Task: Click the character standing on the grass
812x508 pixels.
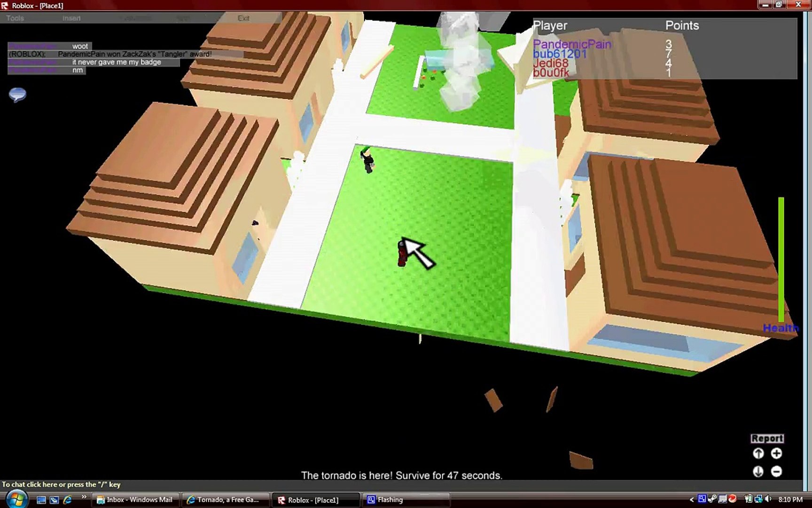Action: (402, 253)
